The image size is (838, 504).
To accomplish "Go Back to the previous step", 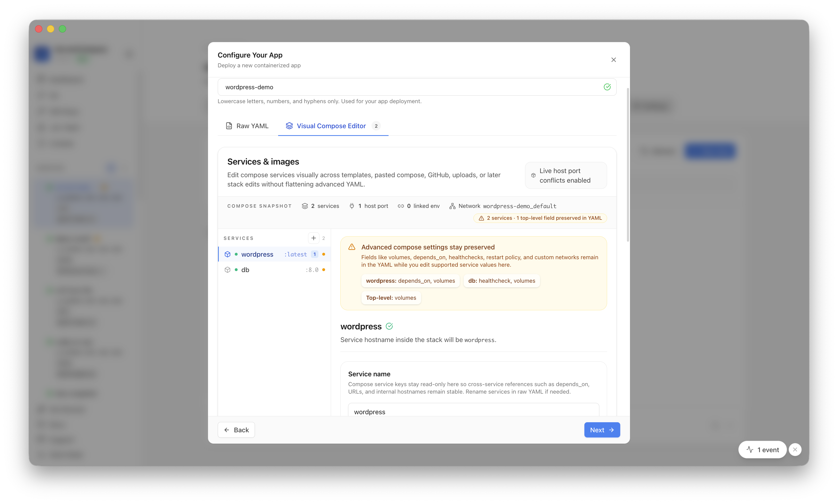I will (x=236, y=430).
